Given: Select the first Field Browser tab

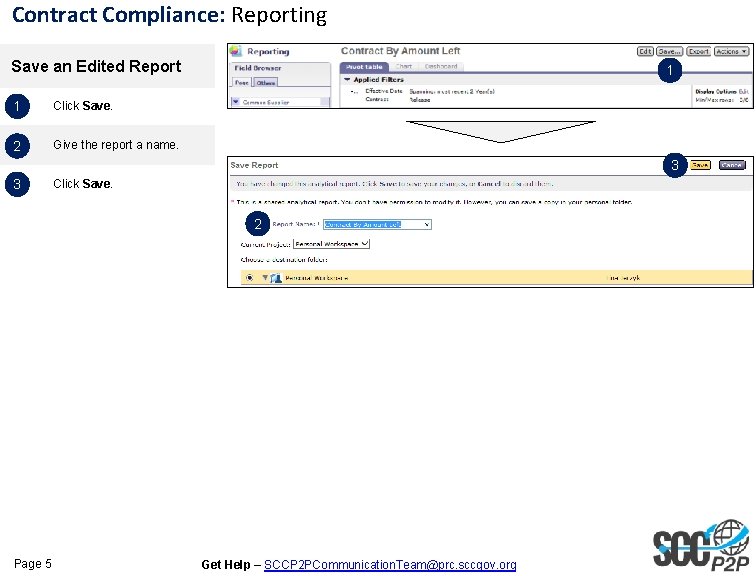Looking at the screenshot, I should point(242,83).
